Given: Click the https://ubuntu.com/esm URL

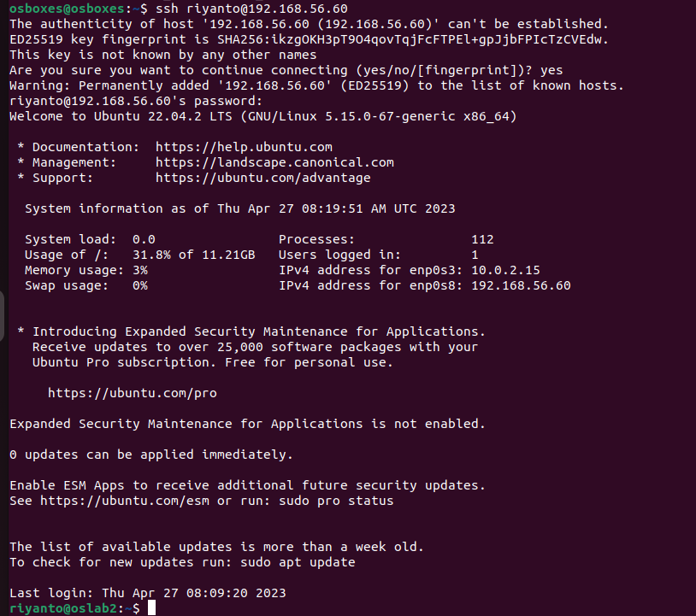Looking at the screenshot, I should coord(125,501).
